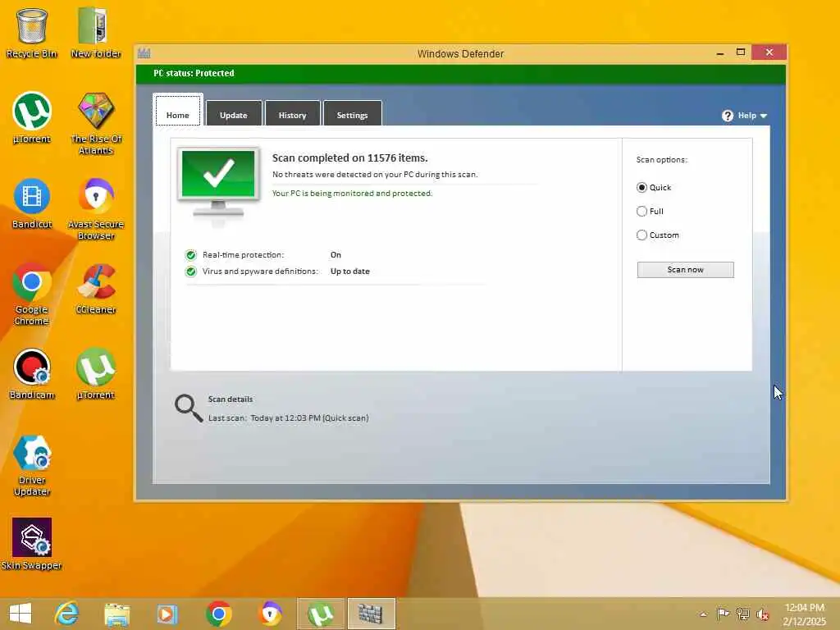Select The Rise Of Atlantis icon
Screen dimensions: 840x630
click(x=96, y=123)
